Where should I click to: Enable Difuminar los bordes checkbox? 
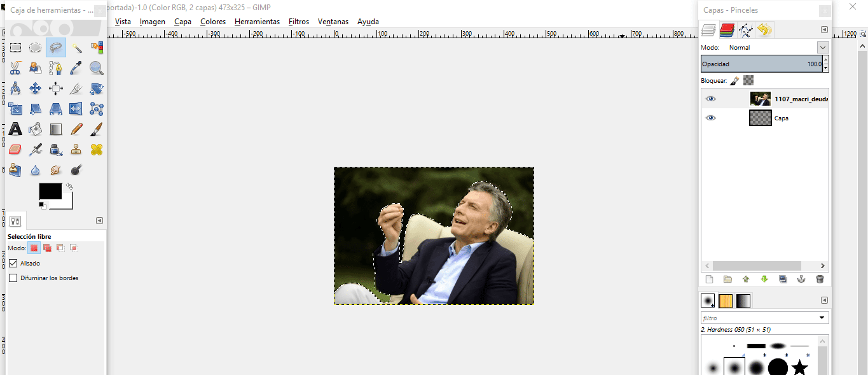point(13,278)
